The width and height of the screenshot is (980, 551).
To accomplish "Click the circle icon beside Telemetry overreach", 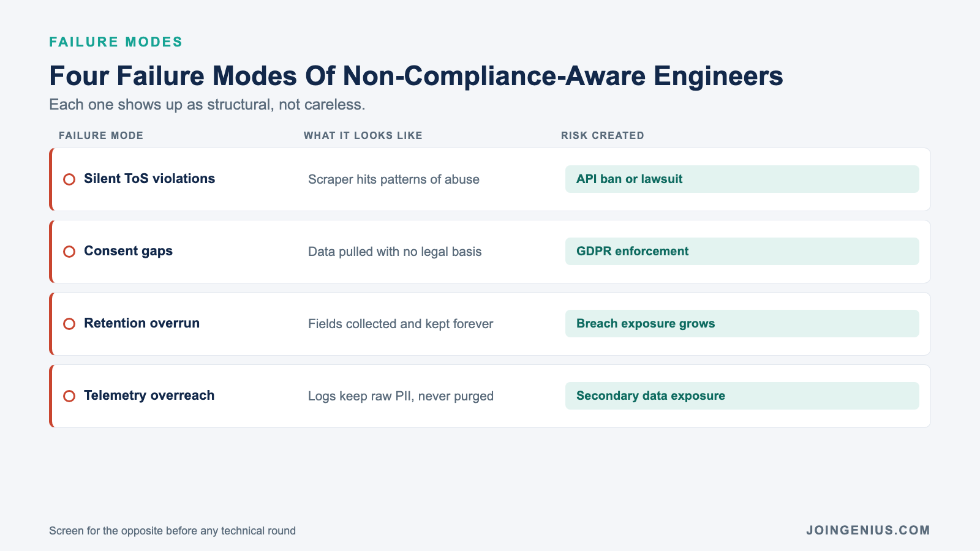I will click(69, 396).
